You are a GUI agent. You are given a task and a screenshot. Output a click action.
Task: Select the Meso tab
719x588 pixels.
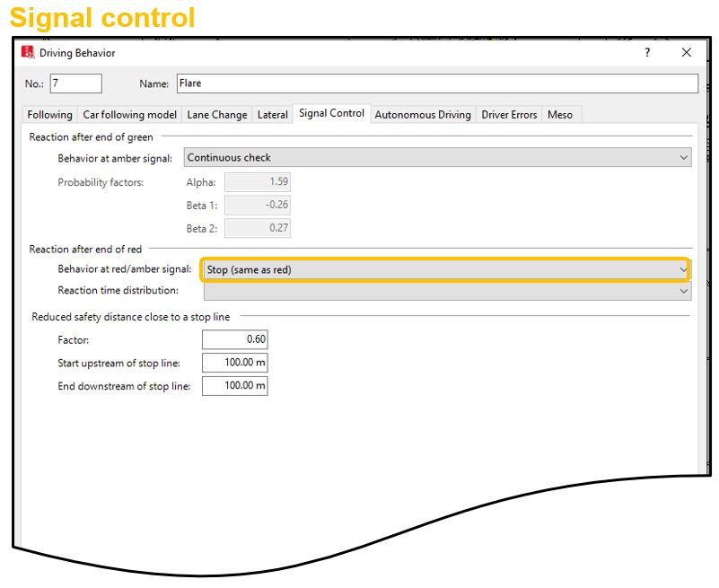click(561, 115)
